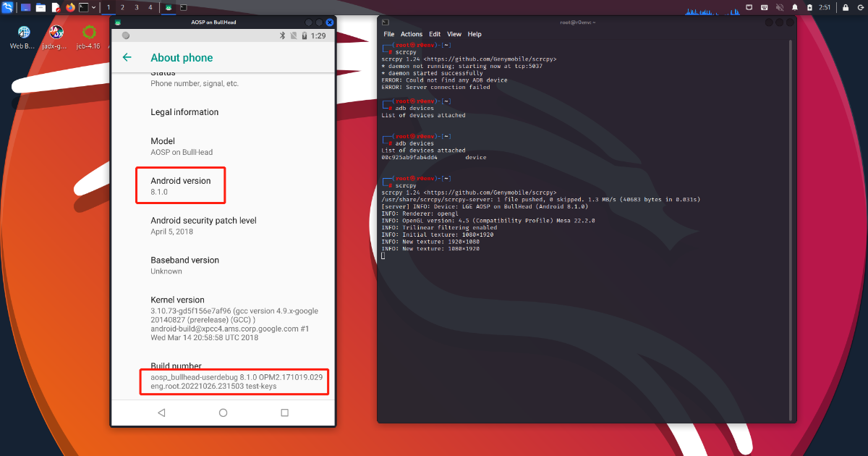This screenshot has width=868, height=456.
Task: Click the log out icon
Action: click(859, 7)
